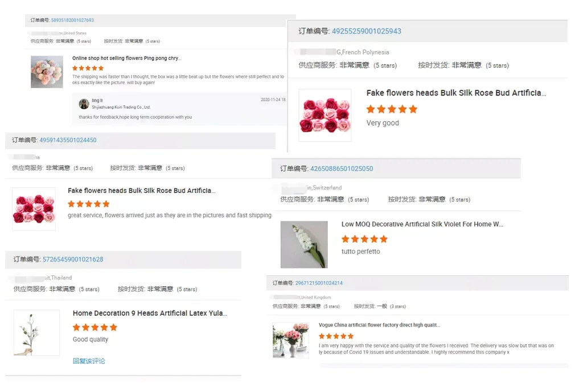
Task: Click the 回复该评论 reply link
Action: point(89,361)
